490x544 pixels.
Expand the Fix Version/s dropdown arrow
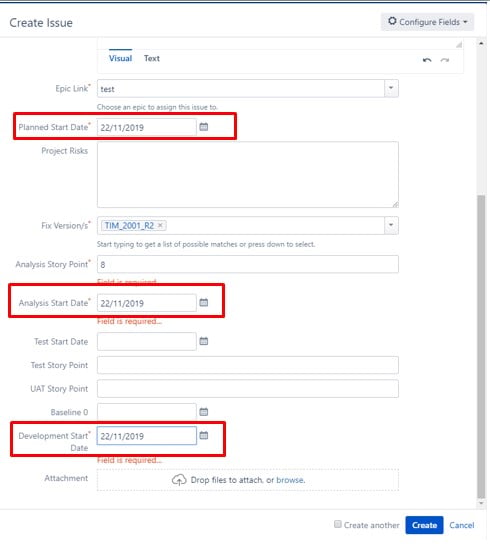(x=391, y=225)
